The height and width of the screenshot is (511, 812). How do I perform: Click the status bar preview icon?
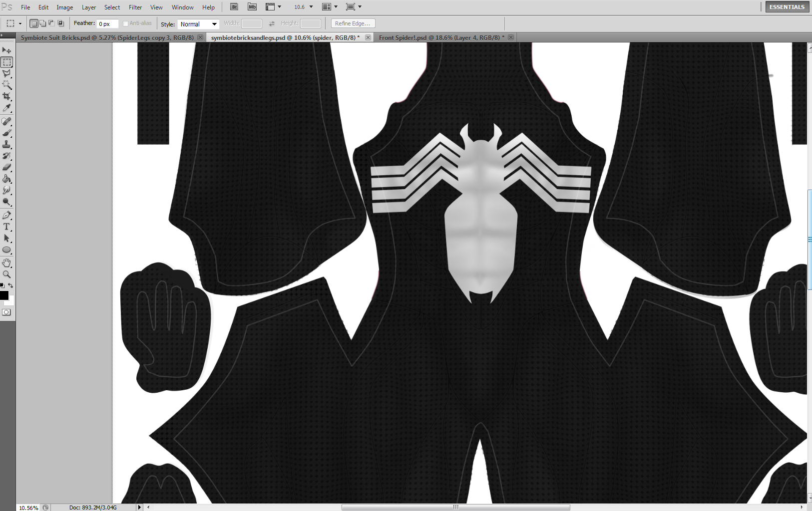pyautogui.click(x=45, y=508)
